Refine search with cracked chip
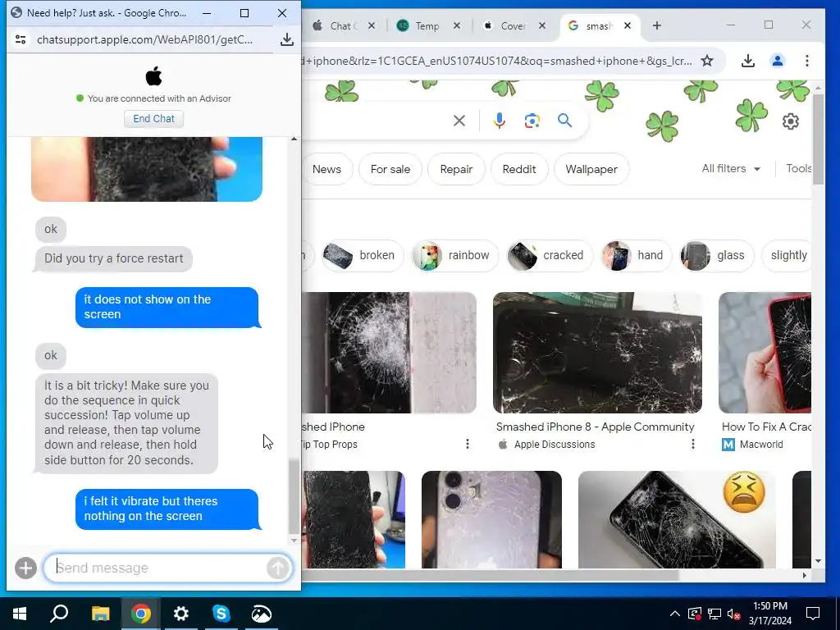 click(550, 256)
